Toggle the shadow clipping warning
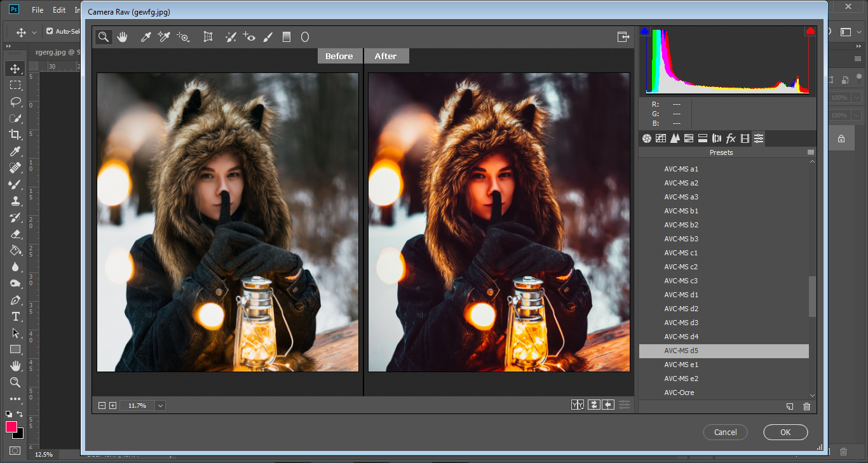 645,31
